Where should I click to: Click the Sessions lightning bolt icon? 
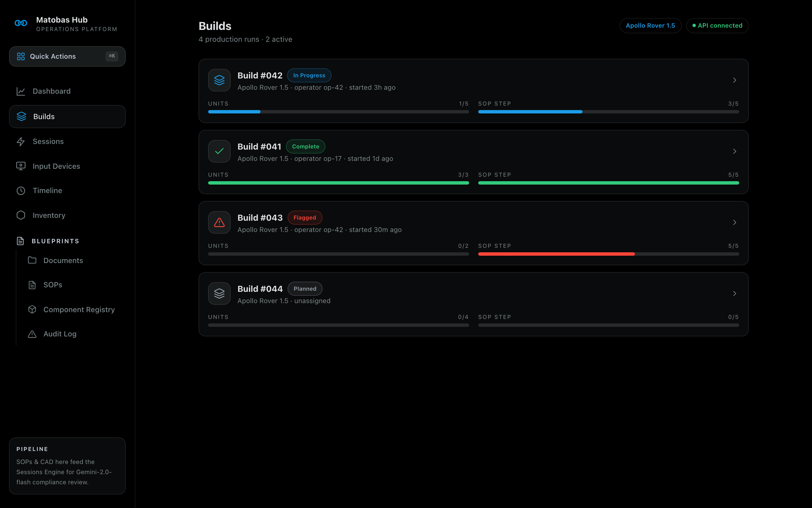coord(21,141)
